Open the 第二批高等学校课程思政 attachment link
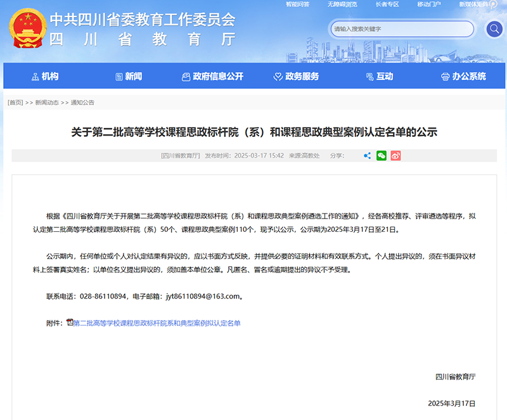 157,323
